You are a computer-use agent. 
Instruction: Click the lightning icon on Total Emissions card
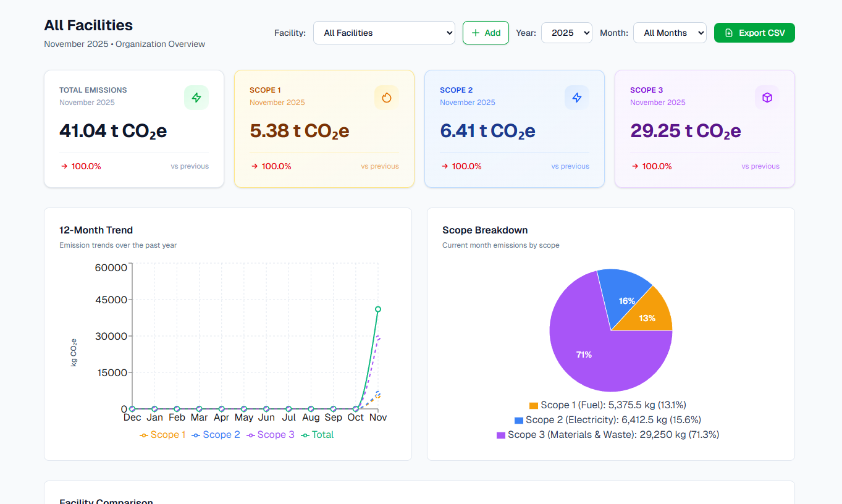(x=196, y=97)
